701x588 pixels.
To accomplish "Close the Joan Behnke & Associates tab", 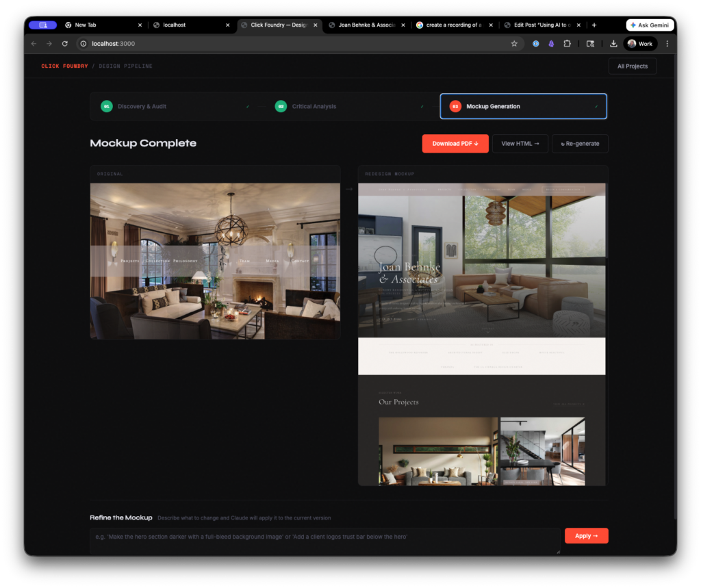I will pyautogui.click(x=403, y=25).
